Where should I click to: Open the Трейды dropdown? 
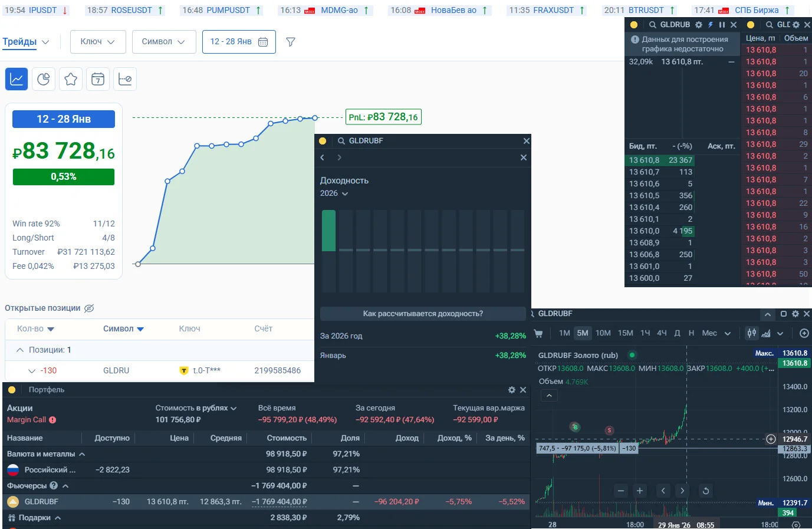[25, 42]
